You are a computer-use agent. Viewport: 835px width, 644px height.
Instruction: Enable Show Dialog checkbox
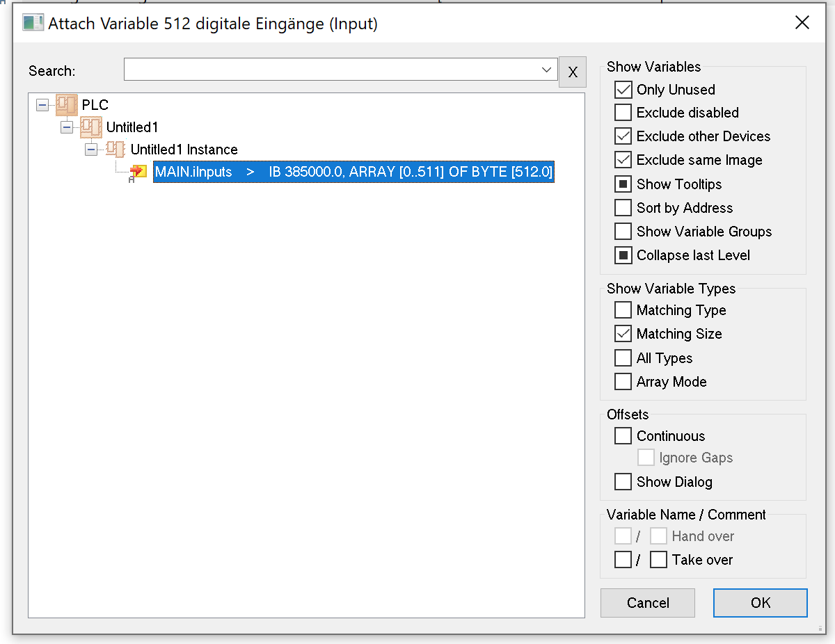pos(623,482)
